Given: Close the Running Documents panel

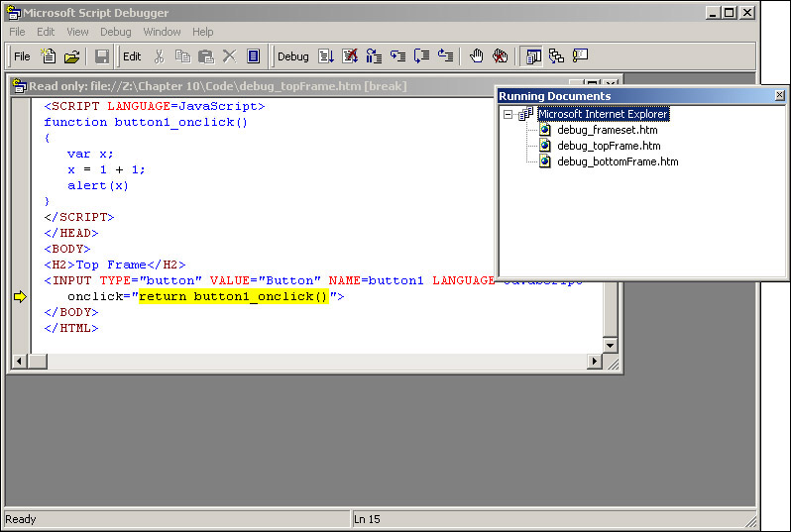Looking at the screenshot, I should coord(779,95).
